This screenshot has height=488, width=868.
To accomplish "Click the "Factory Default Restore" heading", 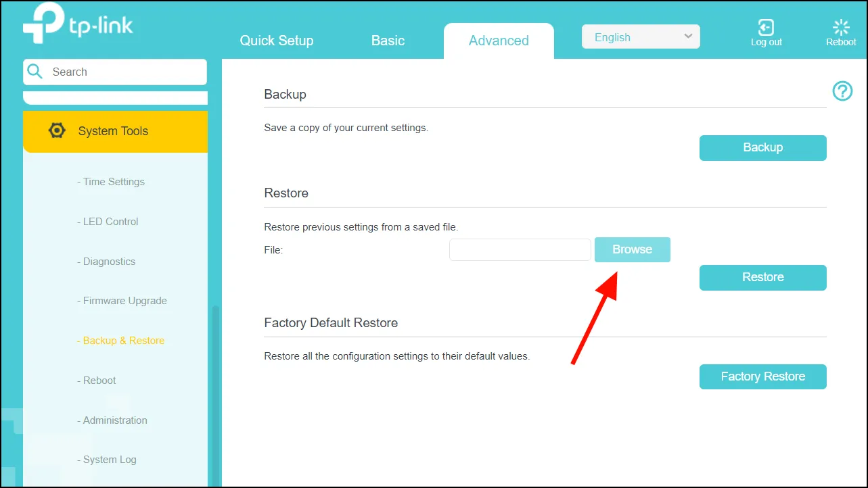I will pyautogui.click(x=331, y=322).
